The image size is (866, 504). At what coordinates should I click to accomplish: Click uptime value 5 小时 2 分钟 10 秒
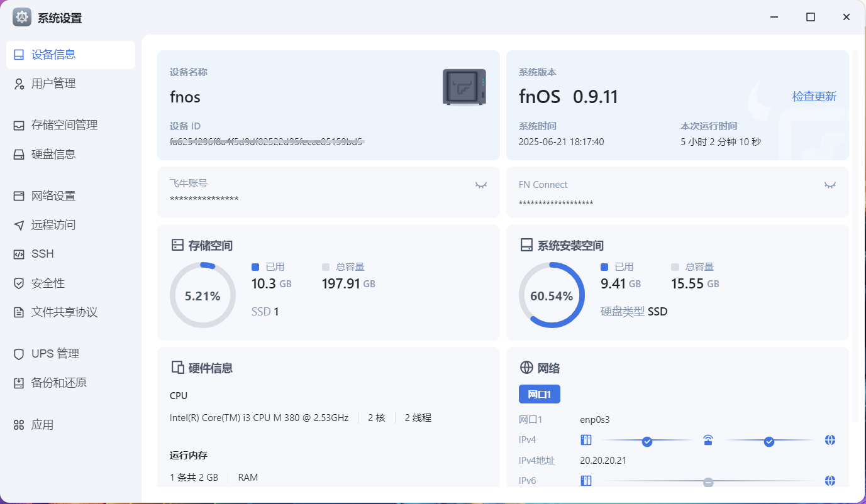tap(721, 142)
